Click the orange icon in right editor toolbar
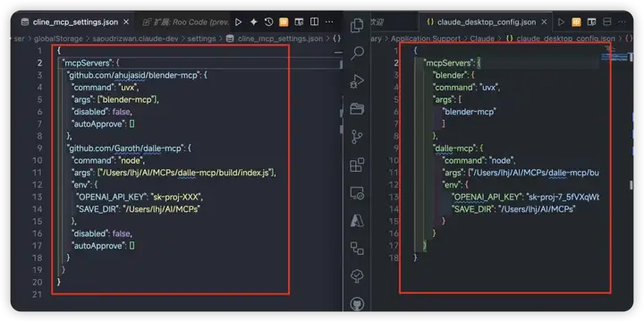This screenshot has width=644, height=322. click(576, 22)
